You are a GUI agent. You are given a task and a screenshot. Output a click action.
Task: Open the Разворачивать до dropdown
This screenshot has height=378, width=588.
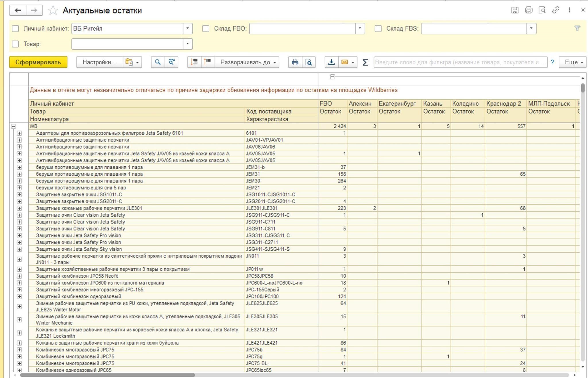247,62
